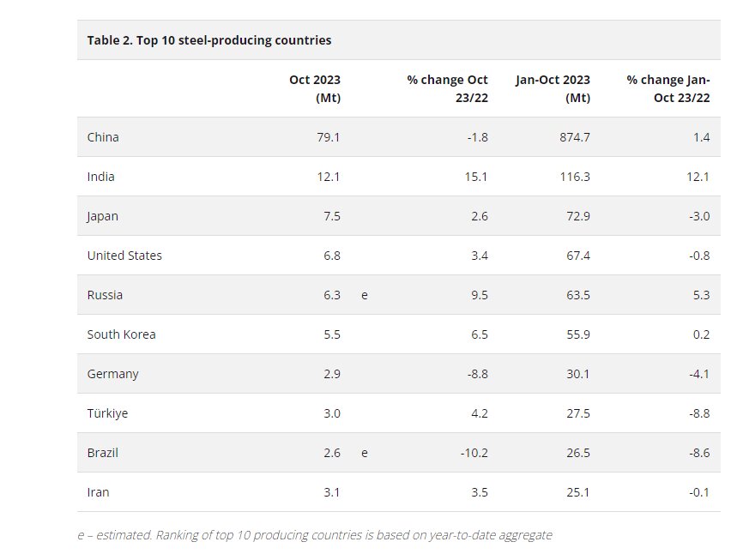Select the South Korea row label
The height and width of the screenshot is (560, 737).
121,334
